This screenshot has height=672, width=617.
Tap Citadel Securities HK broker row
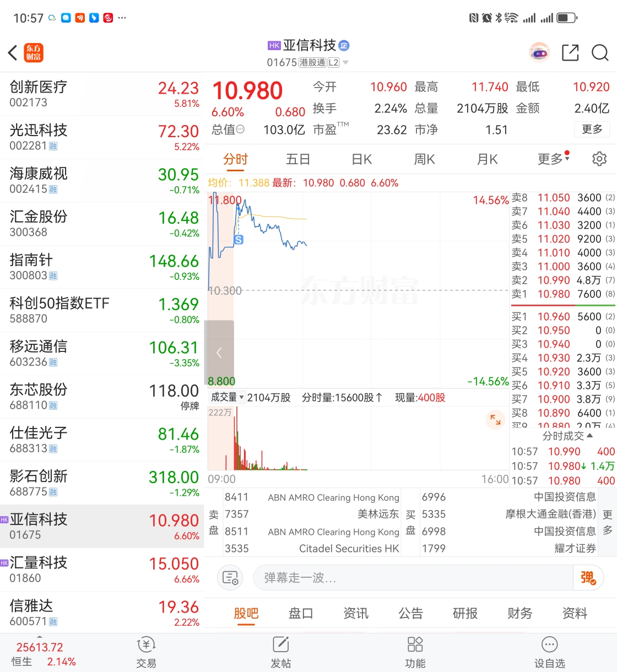click(312, 549)
